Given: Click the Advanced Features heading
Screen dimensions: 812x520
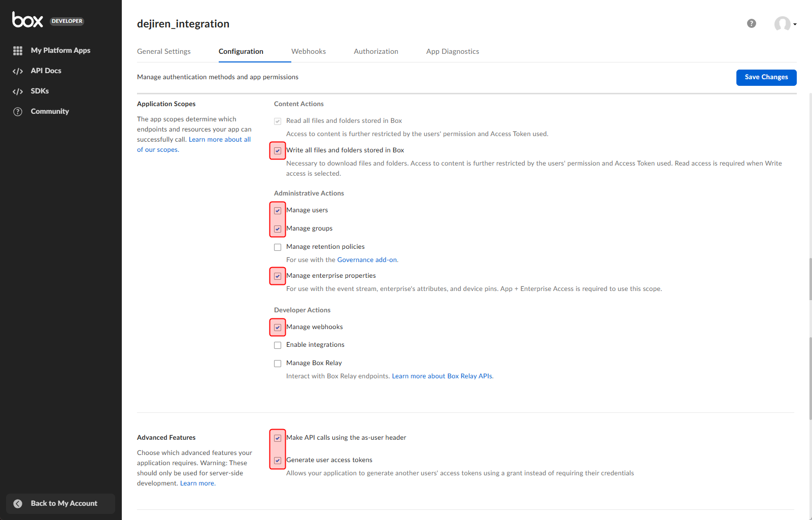Looking at the screenshot, I should [x=166, y=438].
